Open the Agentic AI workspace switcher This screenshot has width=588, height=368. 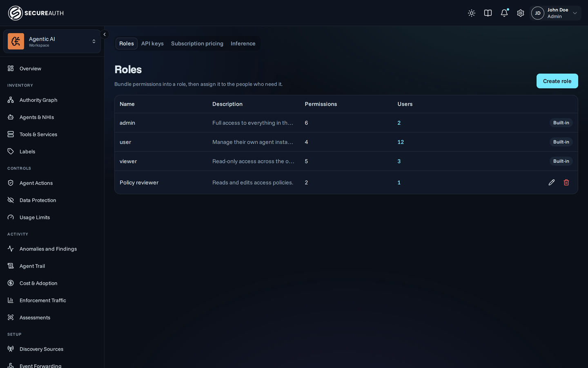coord(52,41)
